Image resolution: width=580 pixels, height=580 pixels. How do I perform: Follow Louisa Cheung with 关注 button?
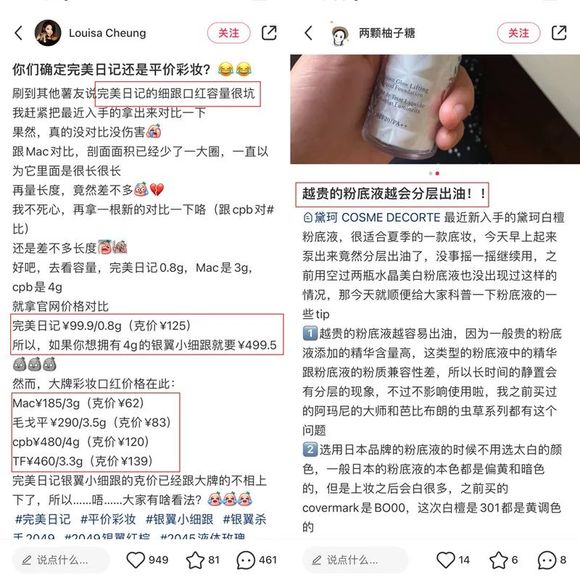229,33
